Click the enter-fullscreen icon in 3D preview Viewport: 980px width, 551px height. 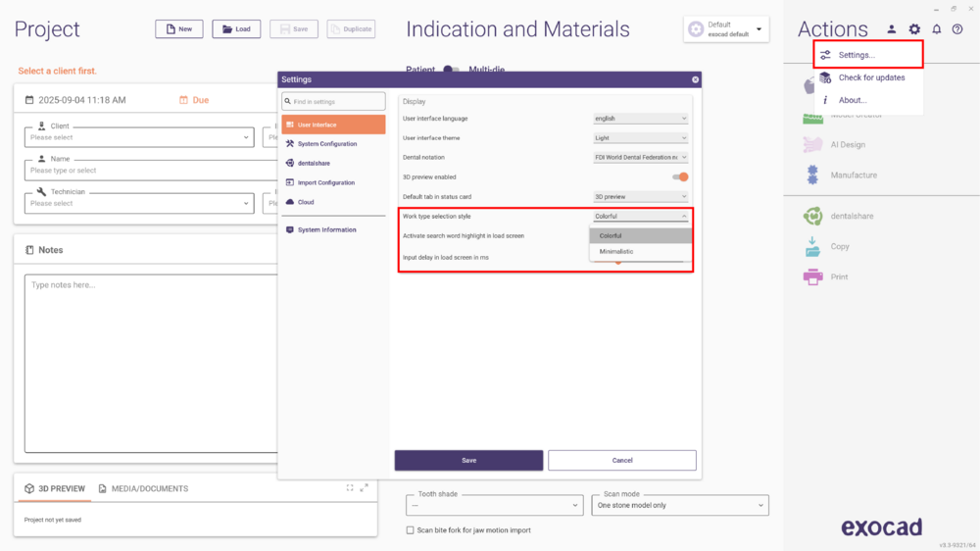[350, 488]
